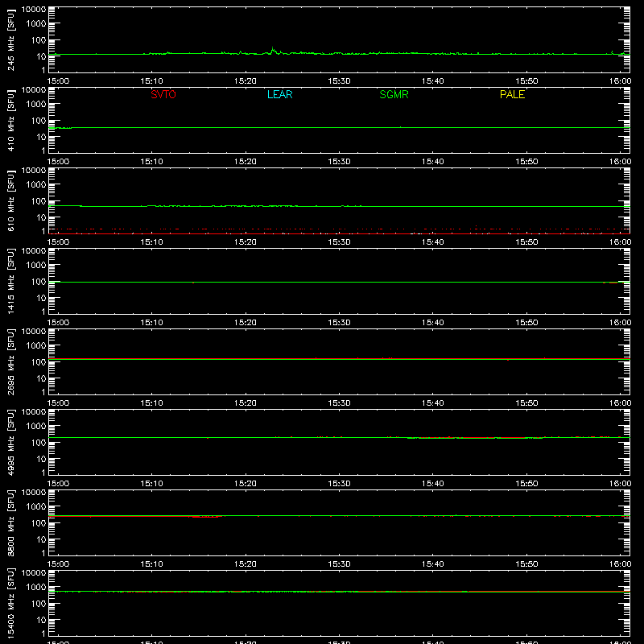Click the 10 tick label on 1415 MHz plot
This screenshot has height=644, width=644.
click(x=41, y=298)
